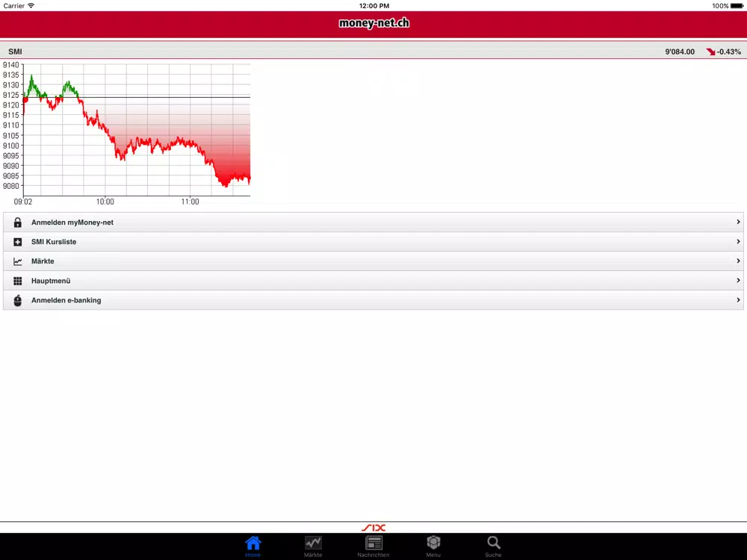Tap the lock icon for Anmelden myMoney-net

18,223
